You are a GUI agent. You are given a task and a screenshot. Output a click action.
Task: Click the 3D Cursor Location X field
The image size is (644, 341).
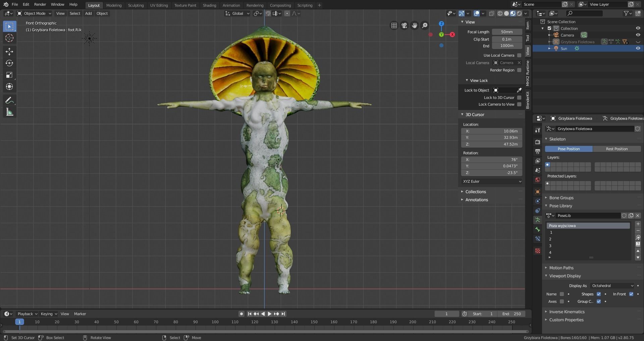point(492,131)
